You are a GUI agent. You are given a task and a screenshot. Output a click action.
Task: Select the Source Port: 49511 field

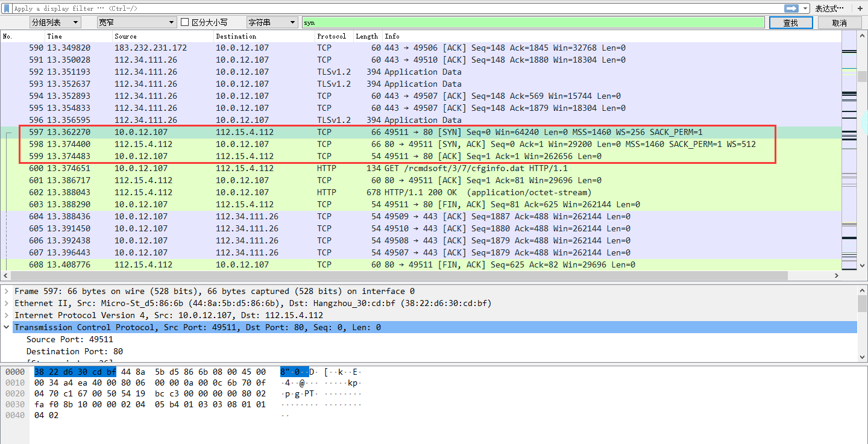click(70, 339)
